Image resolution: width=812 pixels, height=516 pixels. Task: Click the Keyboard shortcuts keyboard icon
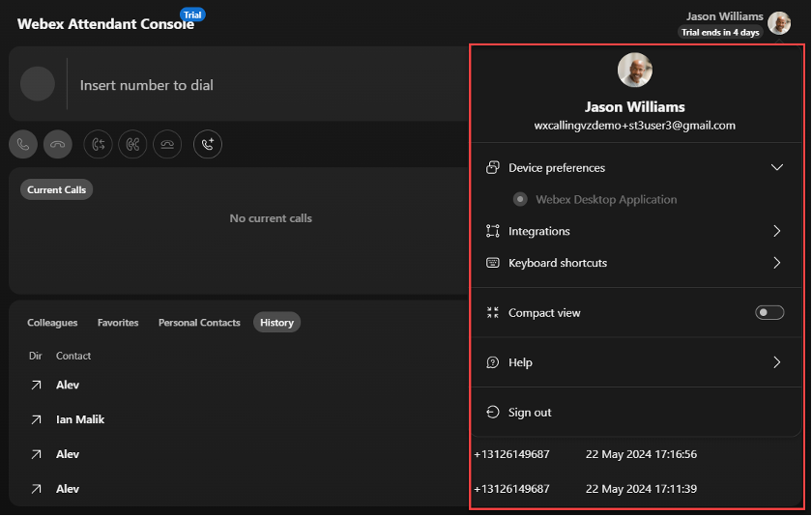pos(492,263)
